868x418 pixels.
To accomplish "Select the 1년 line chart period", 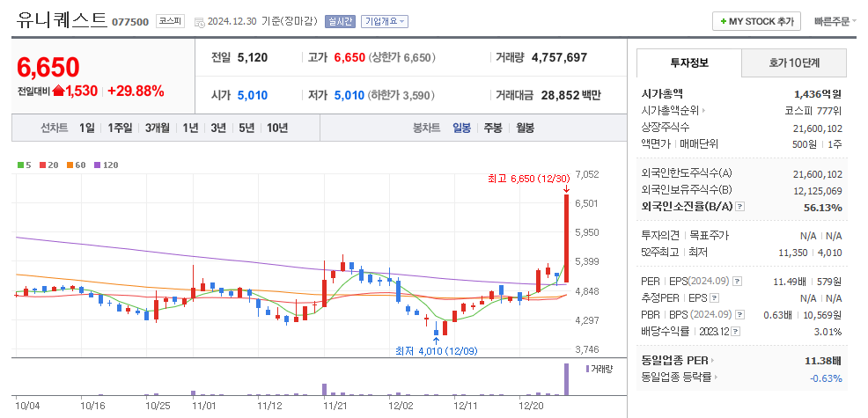I will [190, 128].
